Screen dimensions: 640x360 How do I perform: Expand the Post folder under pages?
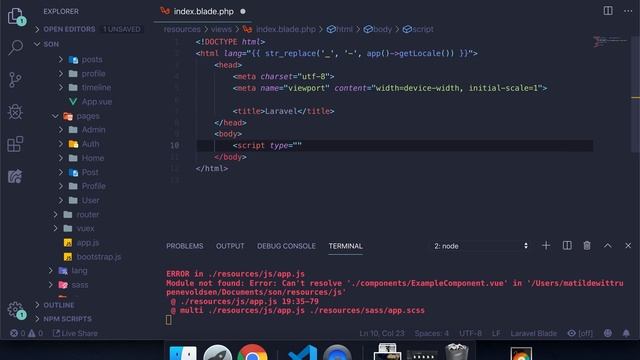click(90, 172)
